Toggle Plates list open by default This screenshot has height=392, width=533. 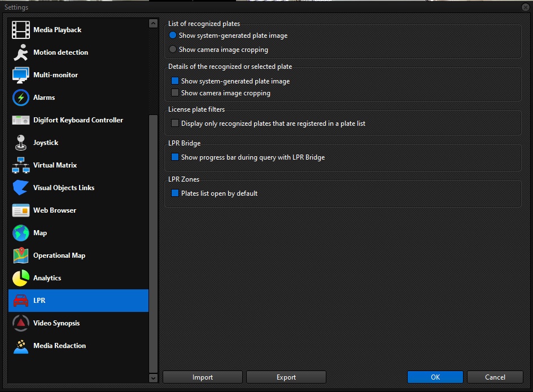175,193
